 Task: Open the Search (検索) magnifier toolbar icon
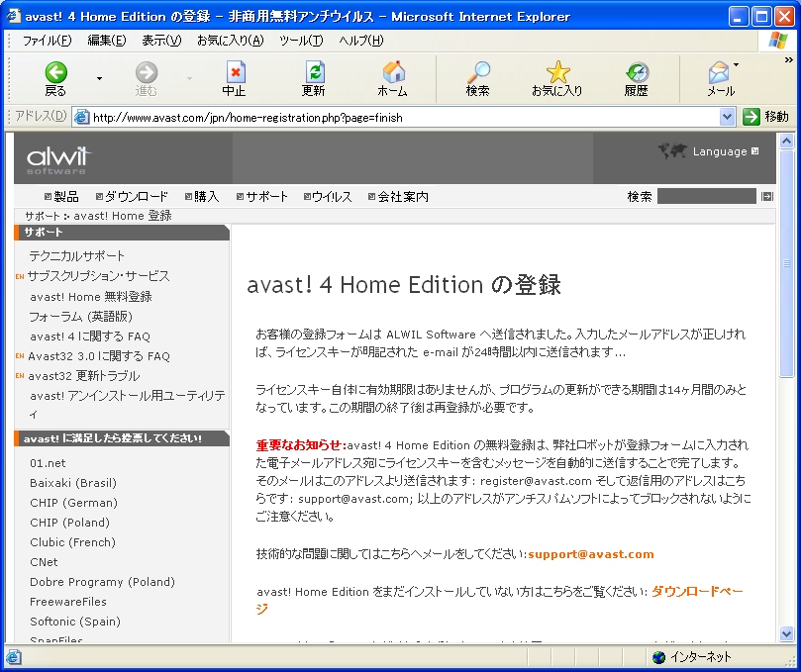tap(478, 72)
